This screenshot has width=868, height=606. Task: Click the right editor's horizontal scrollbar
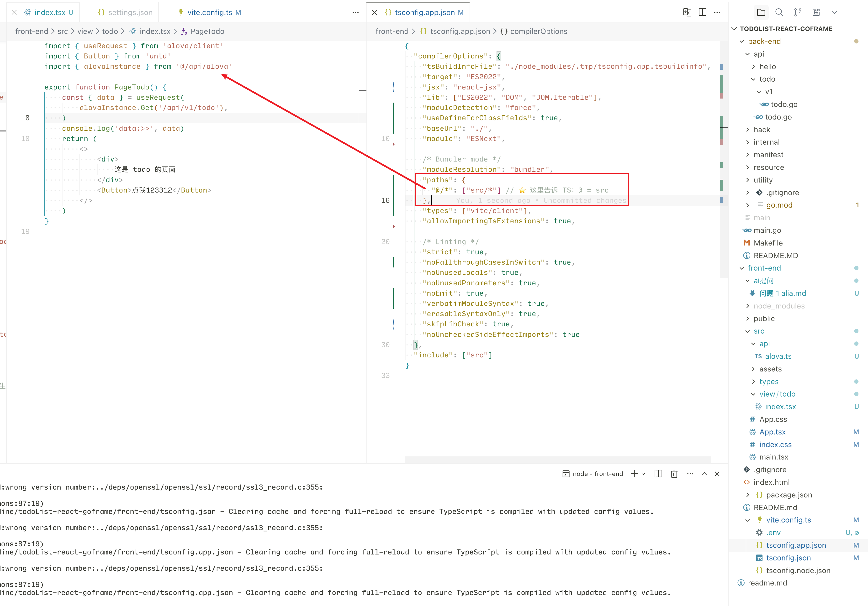click(558, 460)
